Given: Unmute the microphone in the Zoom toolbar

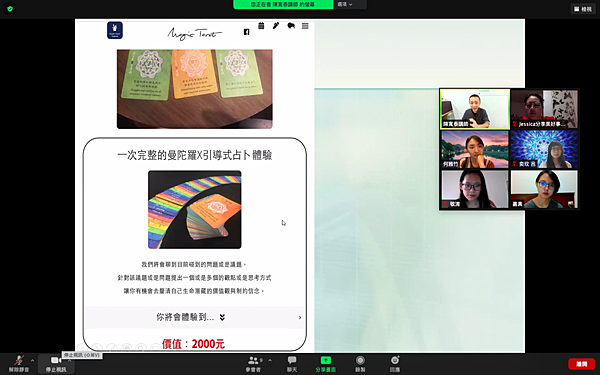Looking at the screenshot, I should 18,364.
